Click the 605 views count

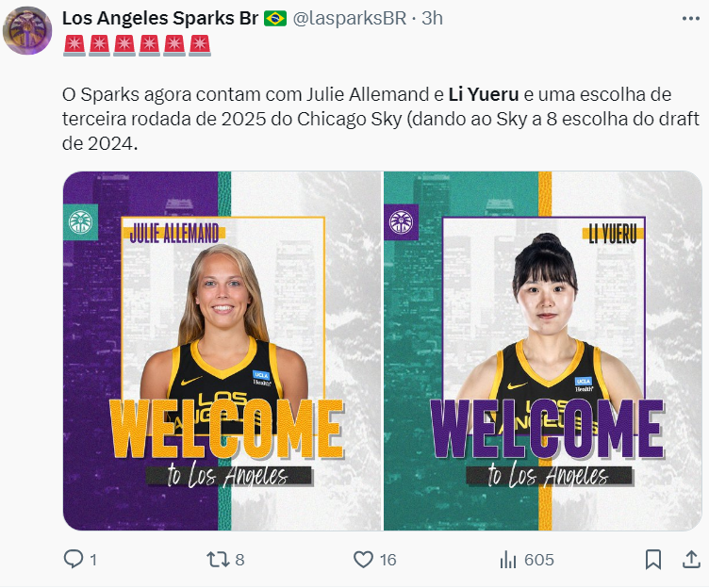539,560
